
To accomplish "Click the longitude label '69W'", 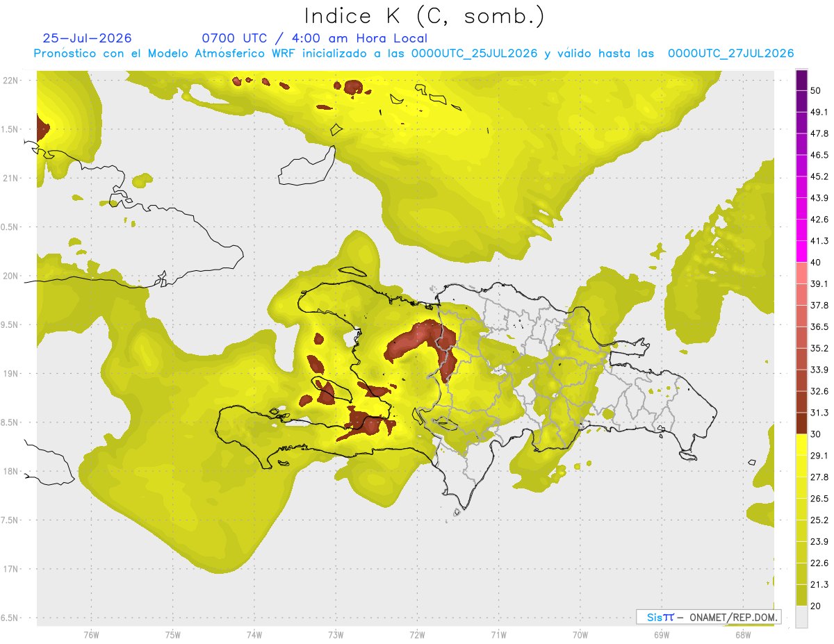I will click(x=662, y=634).
